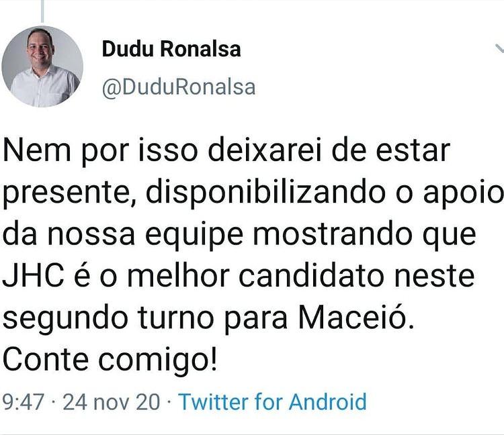Click the word 'apoio' in the tweet

(463, 194)
